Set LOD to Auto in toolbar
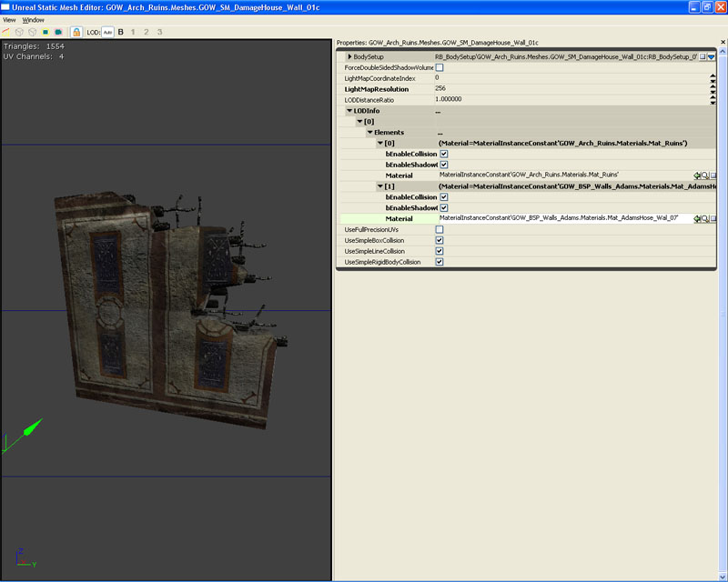Viewport: 728px width, 582px height. pyautogui.click(x=107, y=32)
